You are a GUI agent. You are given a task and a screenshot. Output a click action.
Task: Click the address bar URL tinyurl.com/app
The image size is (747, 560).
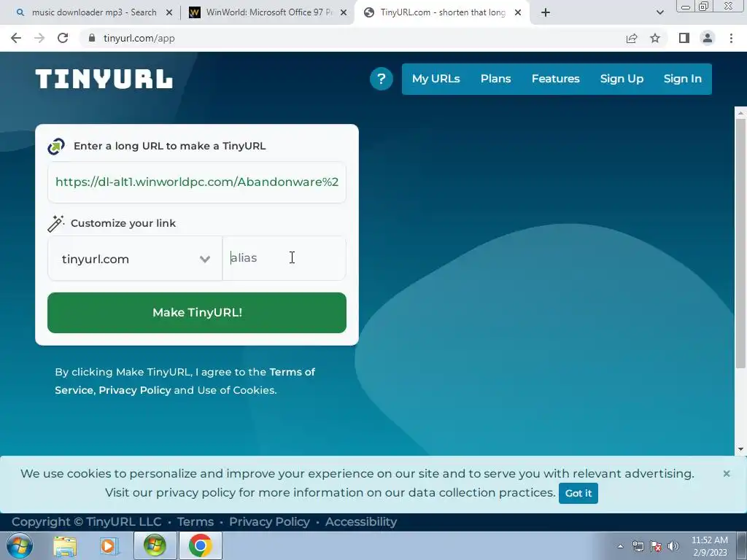(x=139, y=38)
